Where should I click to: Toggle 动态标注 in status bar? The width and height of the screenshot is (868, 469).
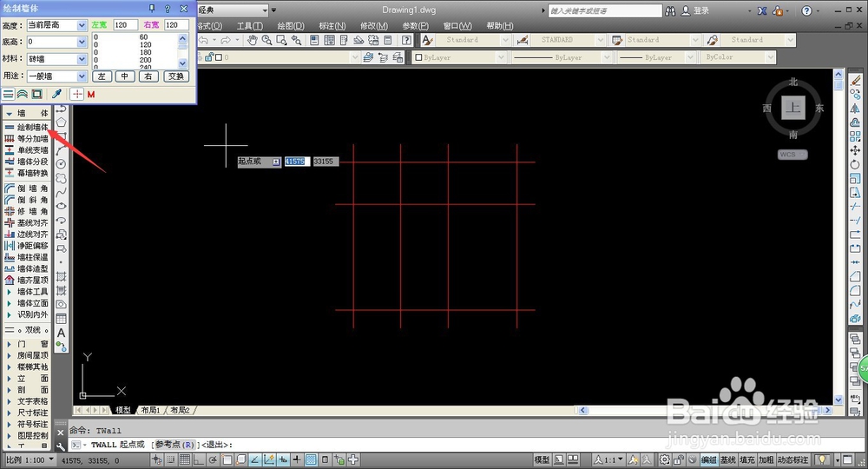[792, 459]
